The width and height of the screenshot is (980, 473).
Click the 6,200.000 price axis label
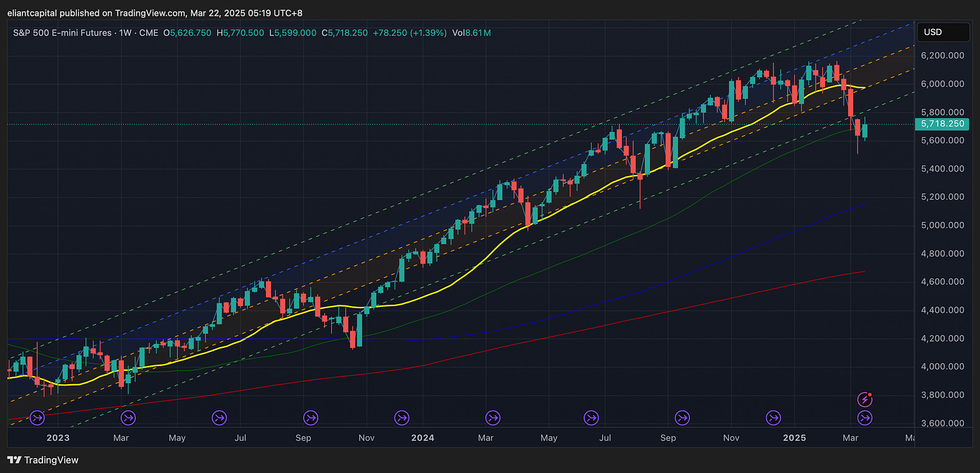pyautogui.click(x=942, y=55)
